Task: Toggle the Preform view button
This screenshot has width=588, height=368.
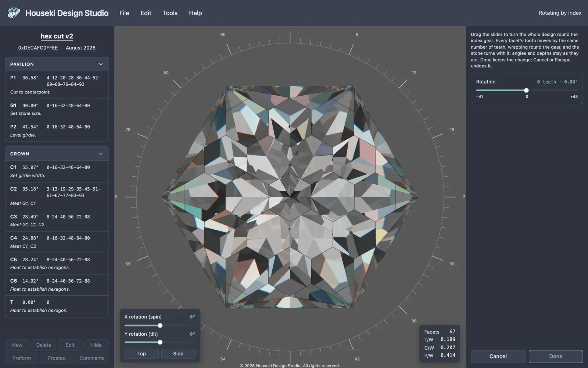Action: 22,358
